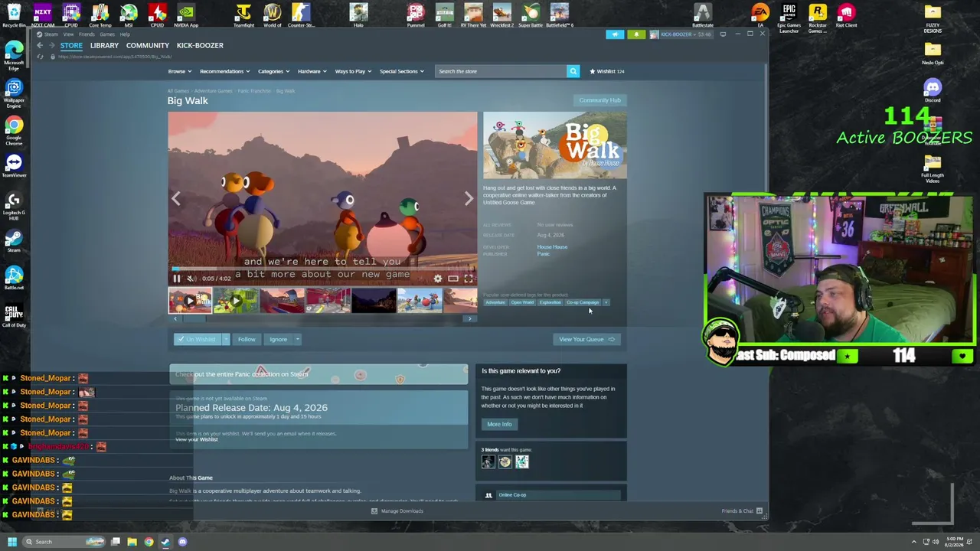Switch to the STORE tab
980x551 pixels.
click(x=71, y=45)
